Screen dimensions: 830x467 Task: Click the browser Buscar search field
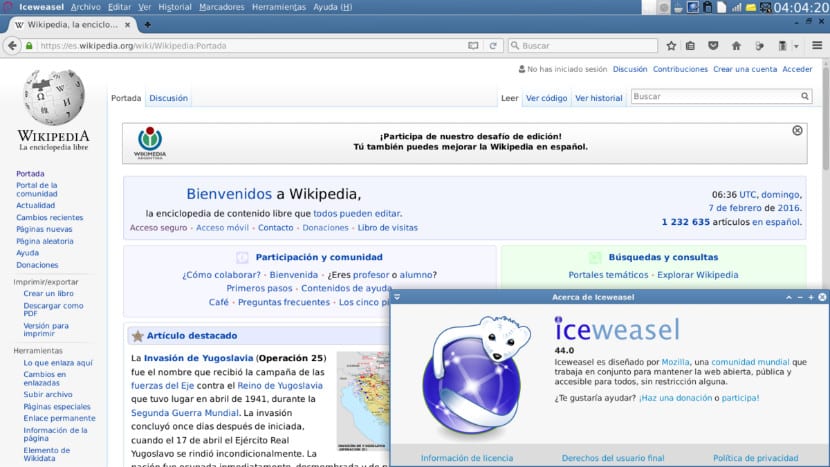tap(583, 46)
